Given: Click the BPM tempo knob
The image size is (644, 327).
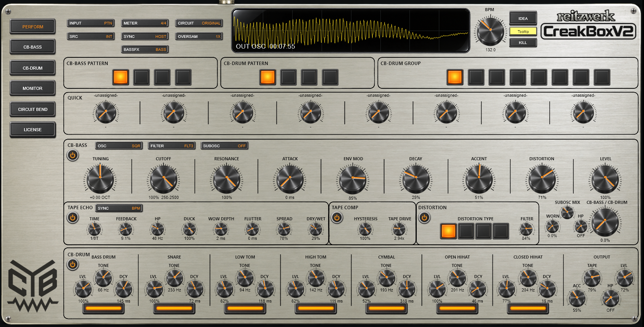Looking at the screenshot, I should tap(490, 31).
